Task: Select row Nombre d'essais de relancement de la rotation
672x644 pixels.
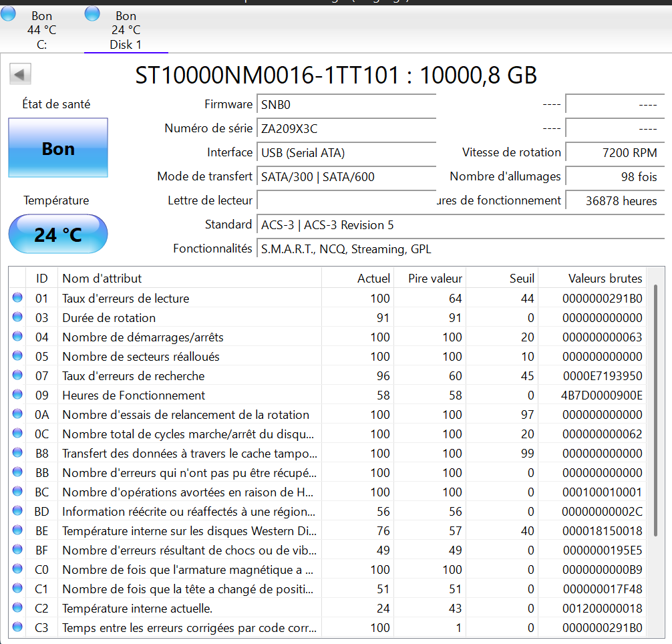Action: [327, 414]
